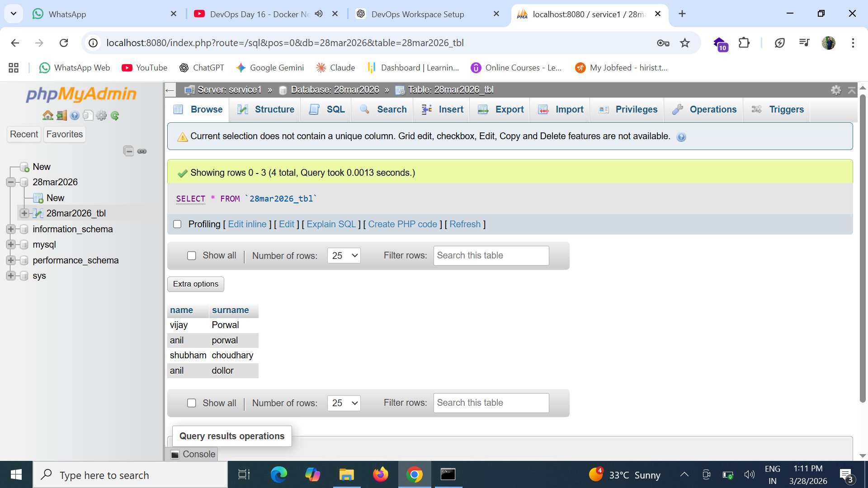This screenshot has height=488, width=868.
Task: Click the phpMyAdmin Home icon
Action: [x=47, y=116]
